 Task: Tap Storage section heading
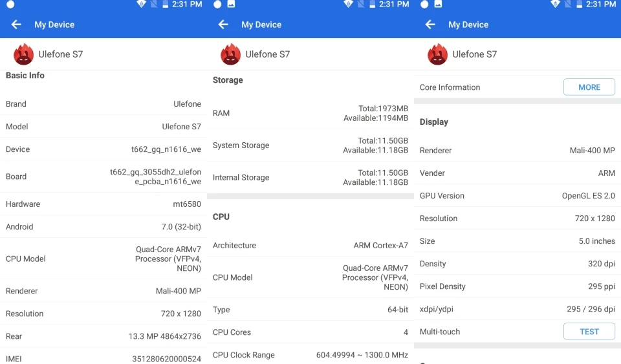228,80
